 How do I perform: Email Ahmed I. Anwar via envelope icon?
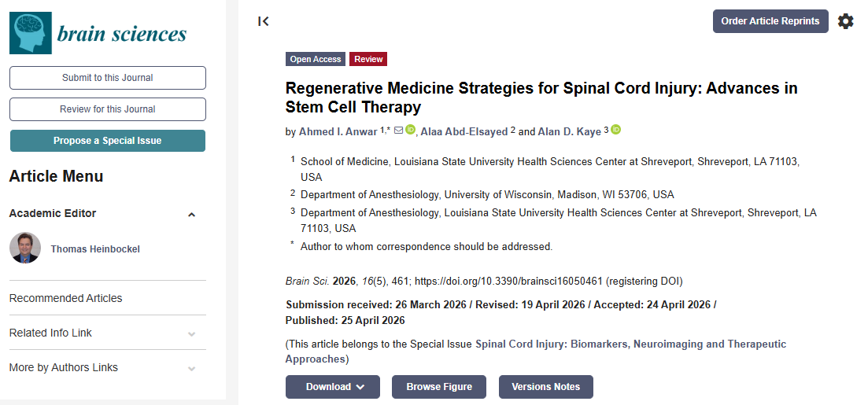click(x=398, y=131)
